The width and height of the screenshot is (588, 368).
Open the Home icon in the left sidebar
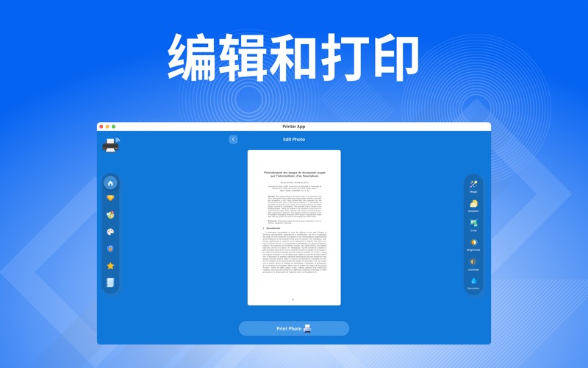[x=110, y=183]
